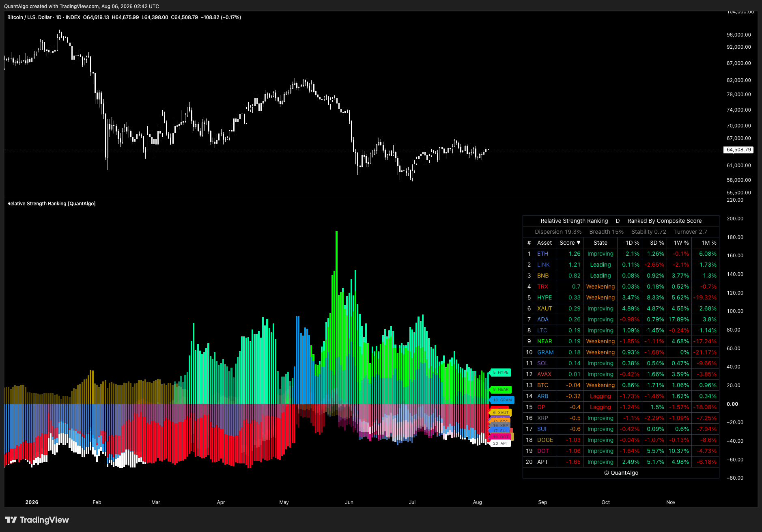
Task: Click the '9 NEAR' green rank label
Action: click(x=501, y=390)
